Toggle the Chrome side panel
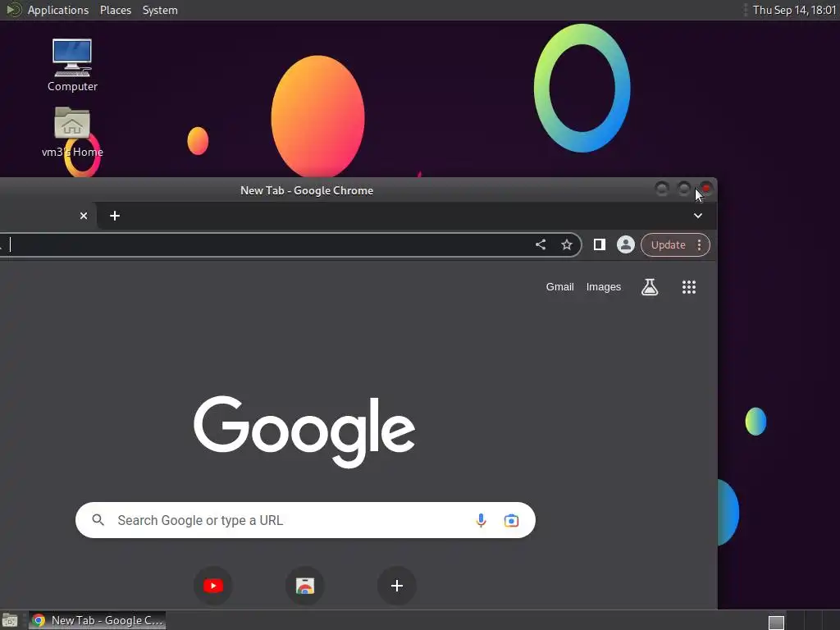The width and height of the screenshot is (840, 630). pos(600,244)
